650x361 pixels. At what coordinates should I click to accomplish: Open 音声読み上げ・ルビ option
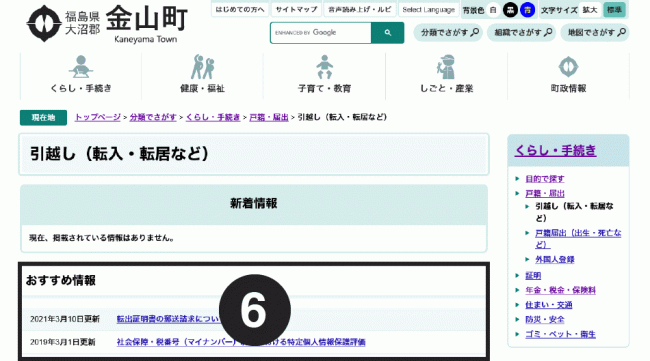359,10
